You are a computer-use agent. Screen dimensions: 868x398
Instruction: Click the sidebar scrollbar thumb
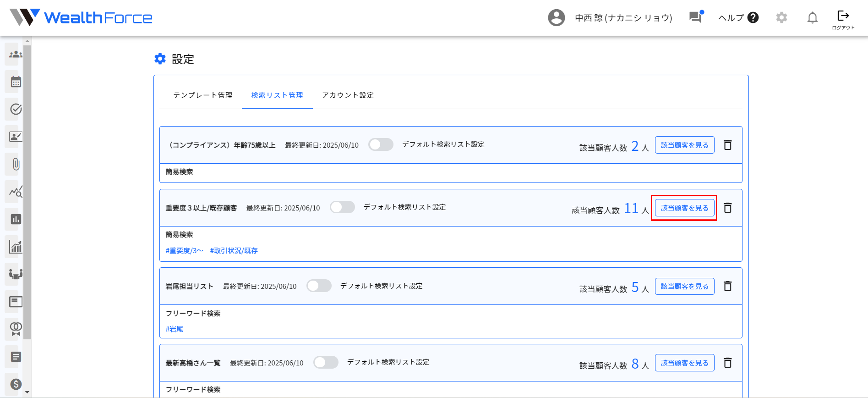(x=27, y=192)
